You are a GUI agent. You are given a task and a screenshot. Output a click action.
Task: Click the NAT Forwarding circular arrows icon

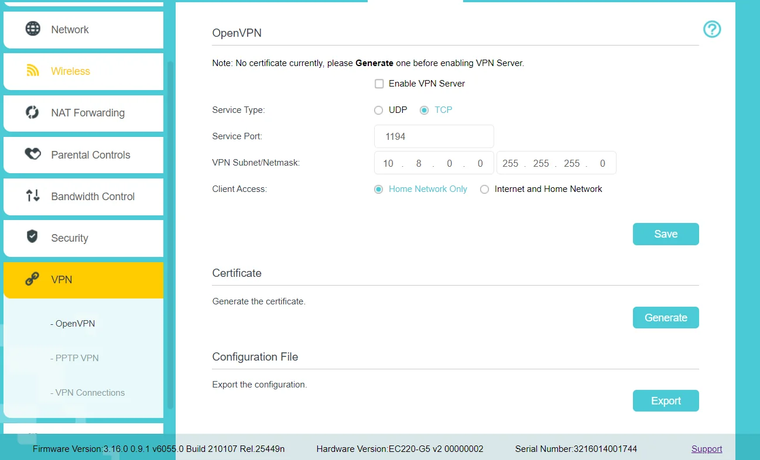coord(32,112)
